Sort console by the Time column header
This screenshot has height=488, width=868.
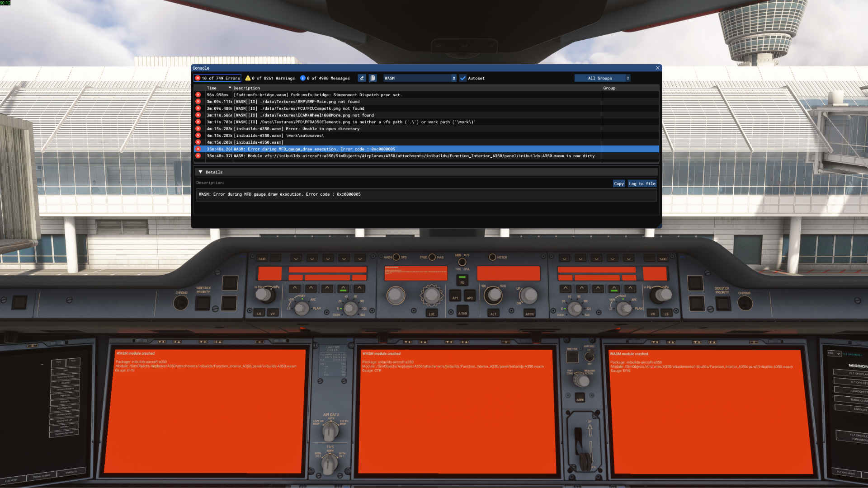coord(212,88)
